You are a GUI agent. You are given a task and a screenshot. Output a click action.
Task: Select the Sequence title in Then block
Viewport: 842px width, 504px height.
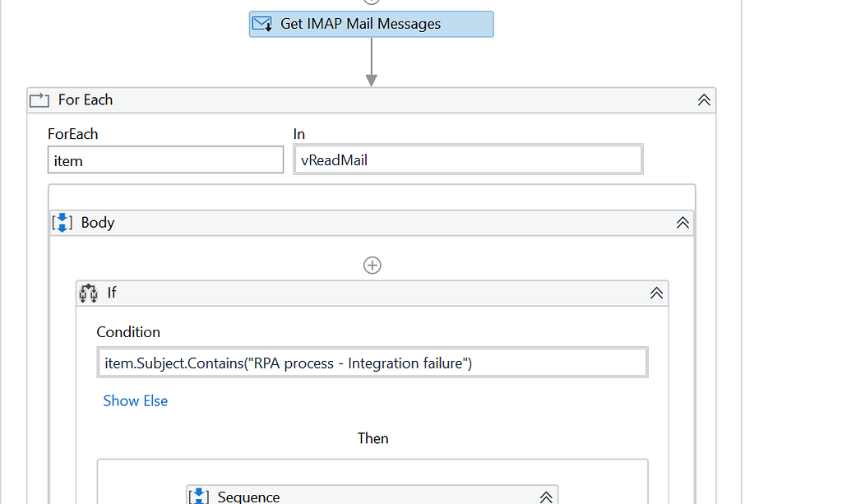(248, 497)
